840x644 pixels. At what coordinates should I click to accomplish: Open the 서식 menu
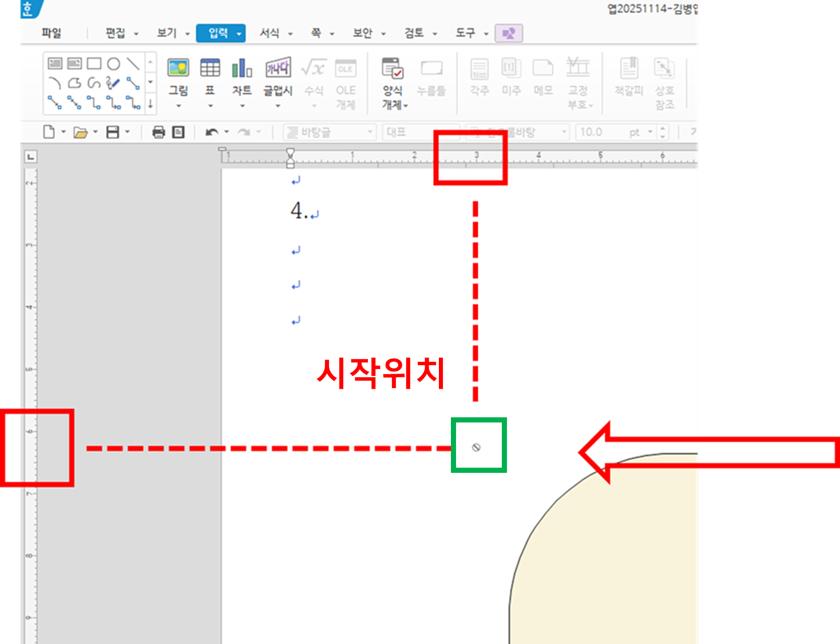276,33
